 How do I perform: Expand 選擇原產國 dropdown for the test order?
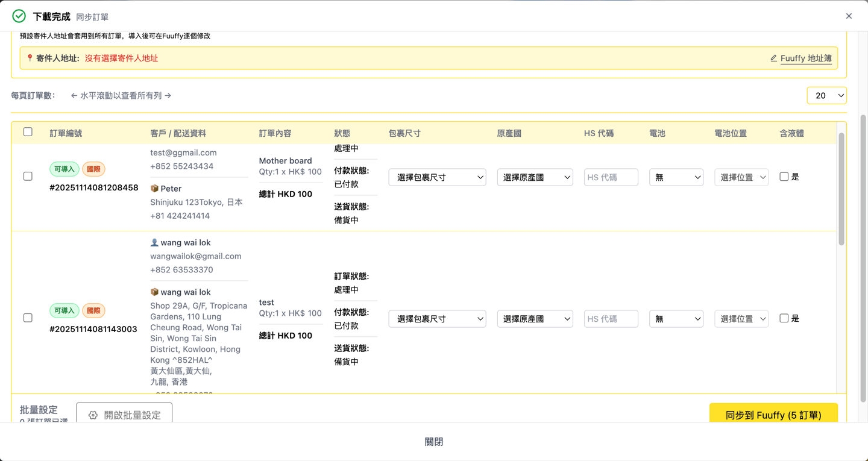pyautogui.click(x=535, y=319)
